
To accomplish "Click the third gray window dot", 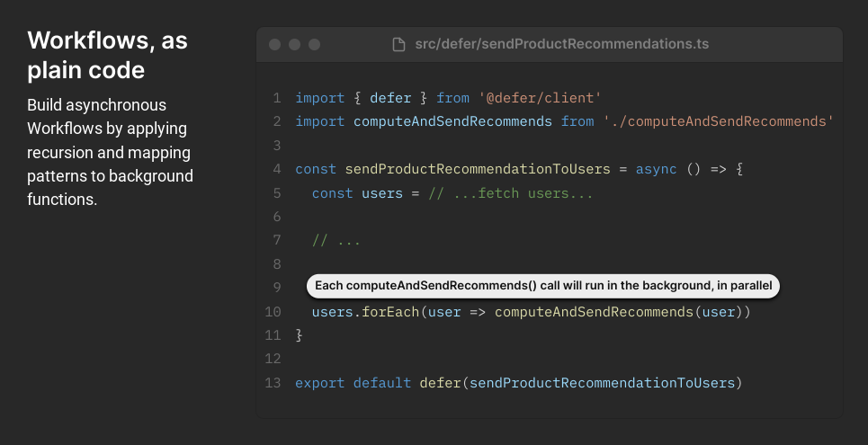I will [315, 44].
